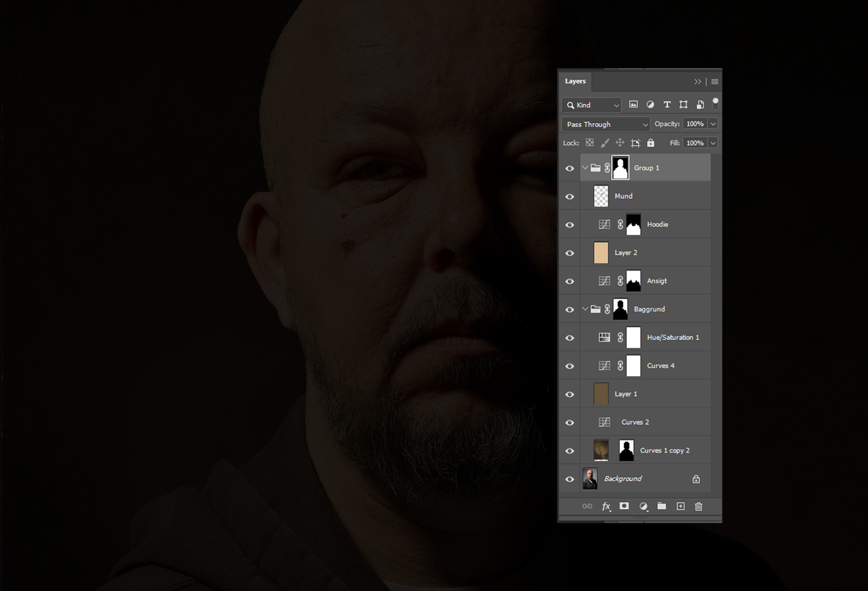
Task: Collapse Baggrund group chevron
Action: click(585, 309)
